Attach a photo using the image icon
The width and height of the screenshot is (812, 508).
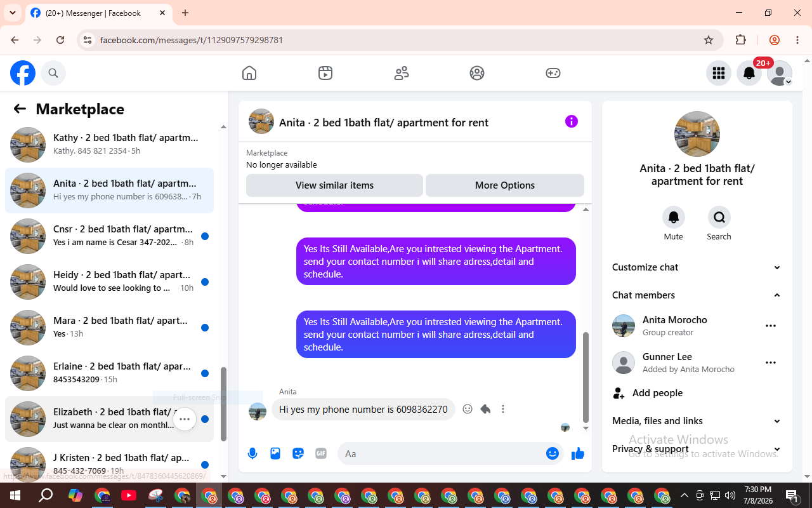click(x=275, y=453)
